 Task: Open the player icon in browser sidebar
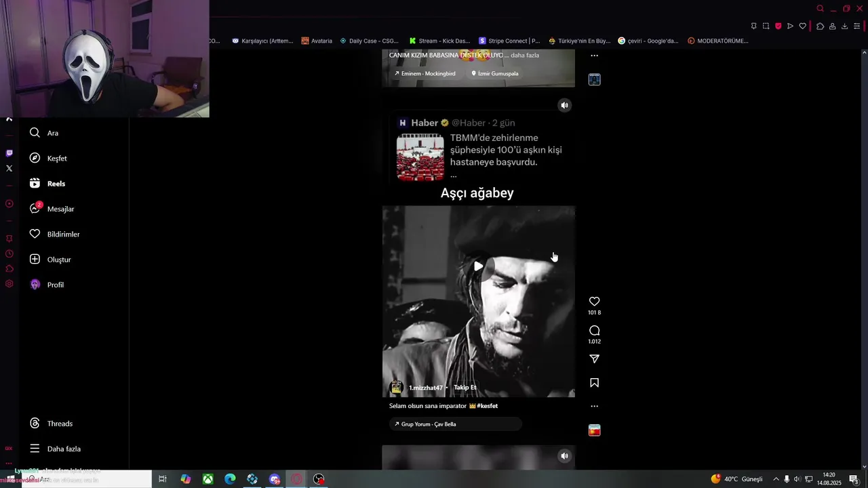tap(9, 203)
